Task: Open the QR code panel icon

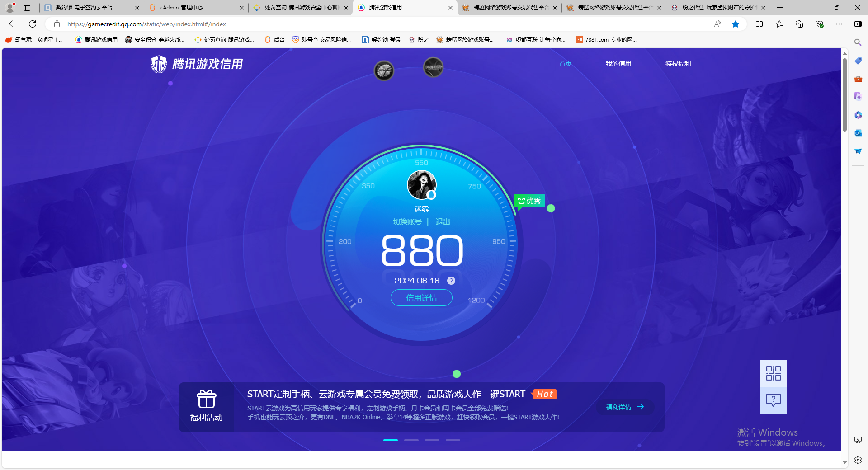Action: pos(773,373)
